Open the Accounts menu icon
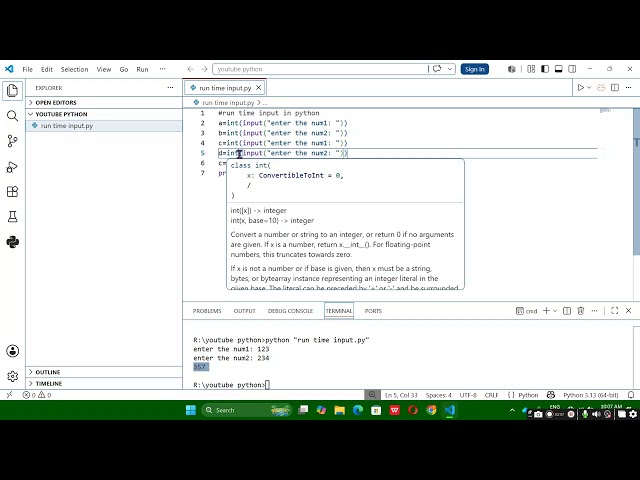Image resolution: width=640 pixels, height=480 pixels. pyautogui.click(x=12, y=351)
